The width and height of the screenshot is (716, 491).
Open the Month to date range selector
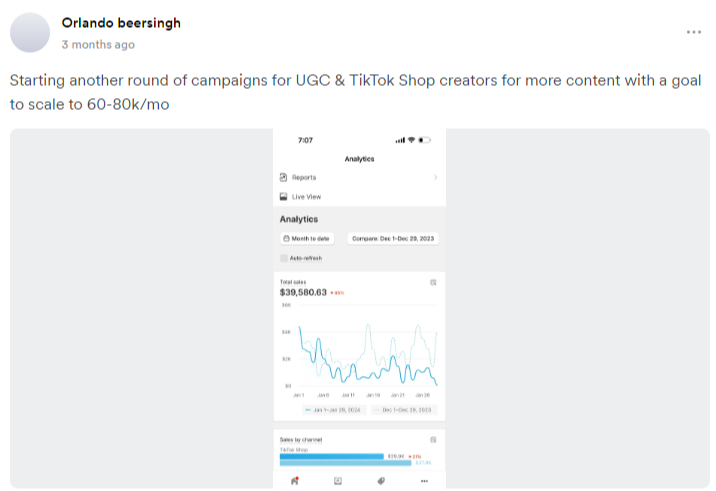pos(309,239)
